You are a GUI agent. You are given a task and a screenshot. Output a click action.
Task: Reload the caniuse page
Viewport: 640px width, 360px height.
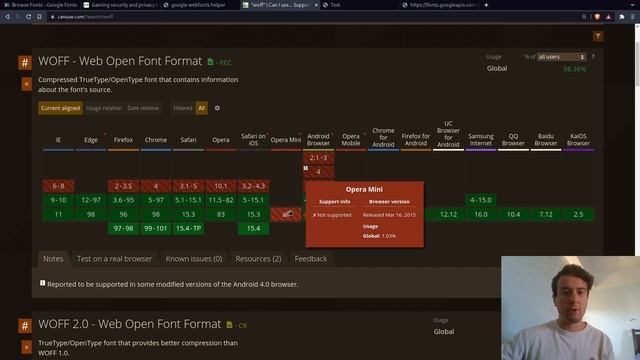(28, 17)
